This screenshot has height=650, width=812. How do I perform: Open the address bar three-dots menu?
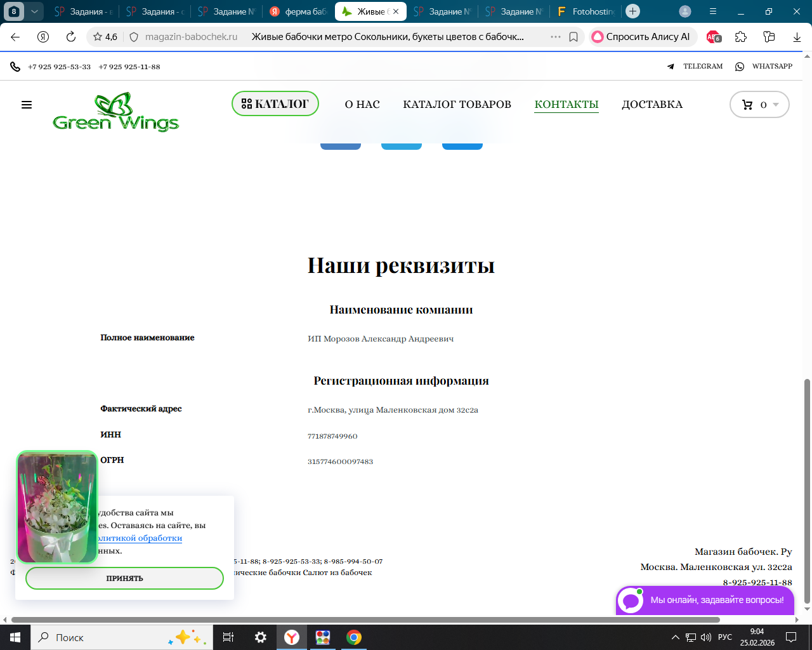556,37
